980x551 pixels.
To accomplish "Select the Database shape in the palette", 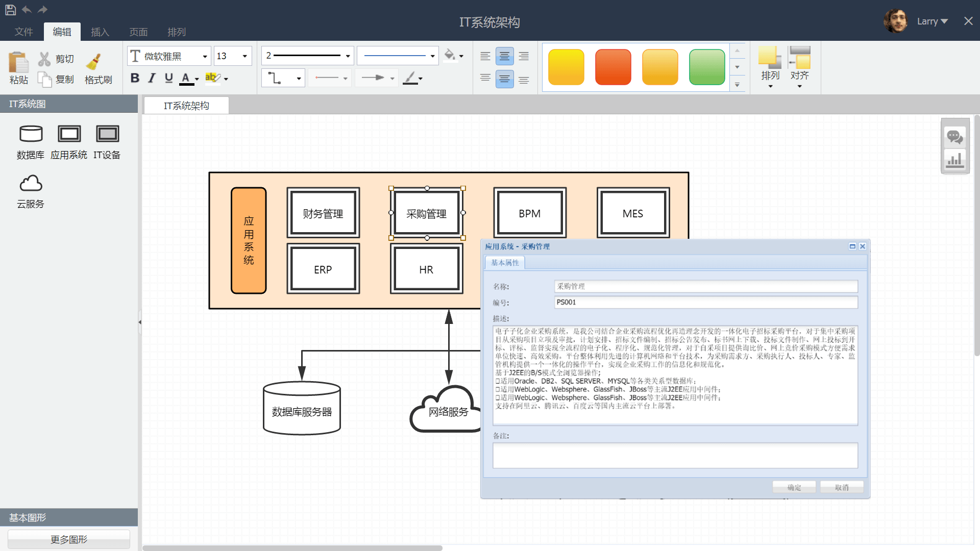I will (31, 134).
